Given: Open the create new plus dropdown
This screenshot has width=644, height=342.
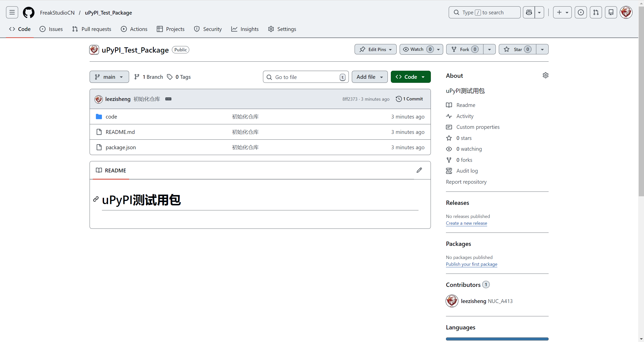Looking at the screenshot, I should 562,12.
